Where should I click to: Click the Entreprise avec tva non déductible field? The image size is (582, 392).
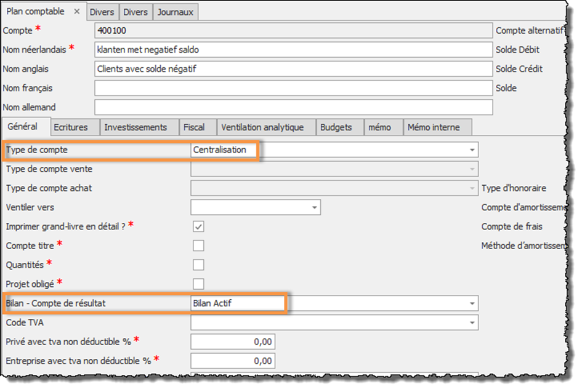pyautogui.click(x=233, y=361)
